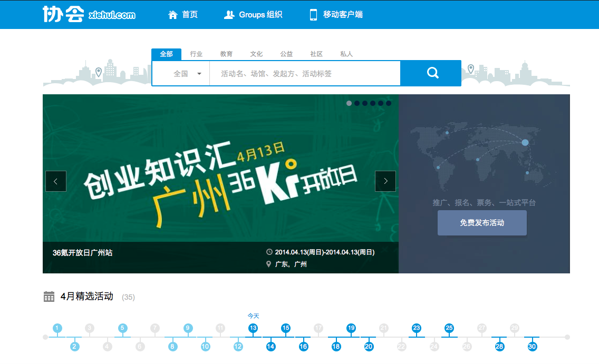Screen dimensions: 599x364
Task: Select day 23 on the timeline
Action: click(x=417, y=328)
